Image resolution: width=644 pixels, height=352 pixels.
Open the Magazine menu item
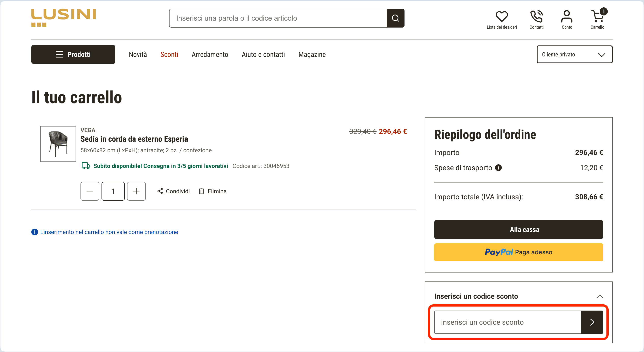312,54
